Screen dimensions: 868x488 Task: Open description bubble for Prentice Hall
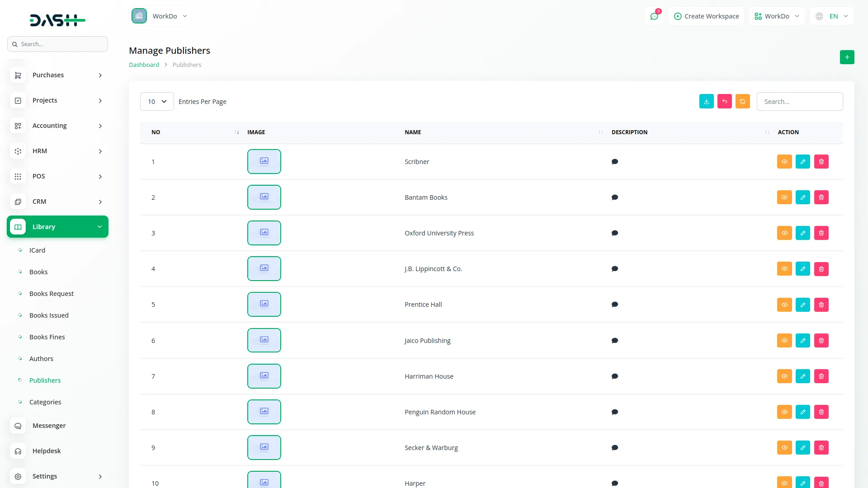614,305
